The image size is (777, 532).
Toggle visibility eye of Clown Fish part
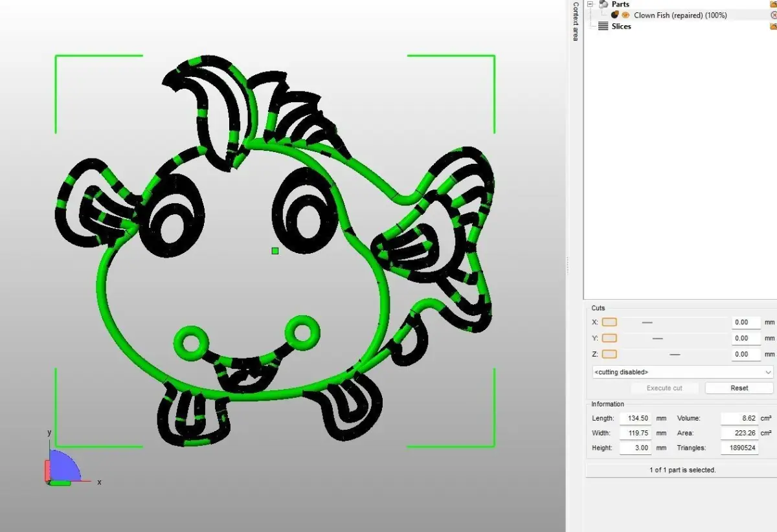click(x=626, y=15)
